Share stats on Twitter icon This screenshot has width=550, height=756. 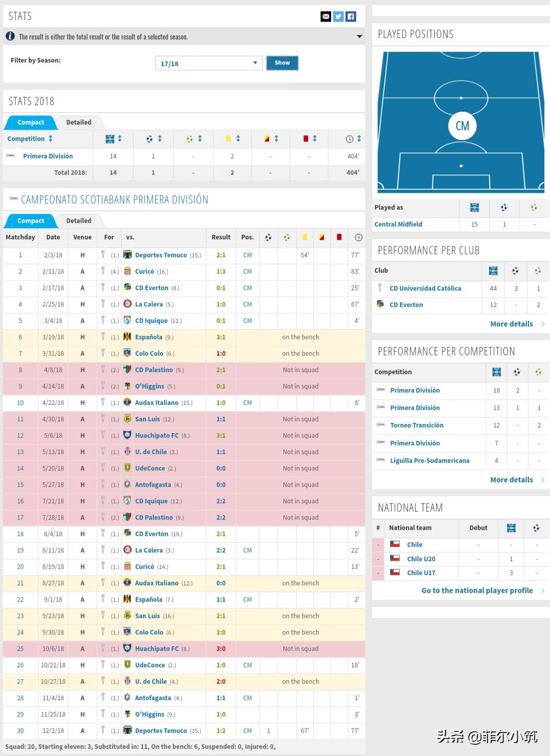pyautogui.click(x=338, y=17)
